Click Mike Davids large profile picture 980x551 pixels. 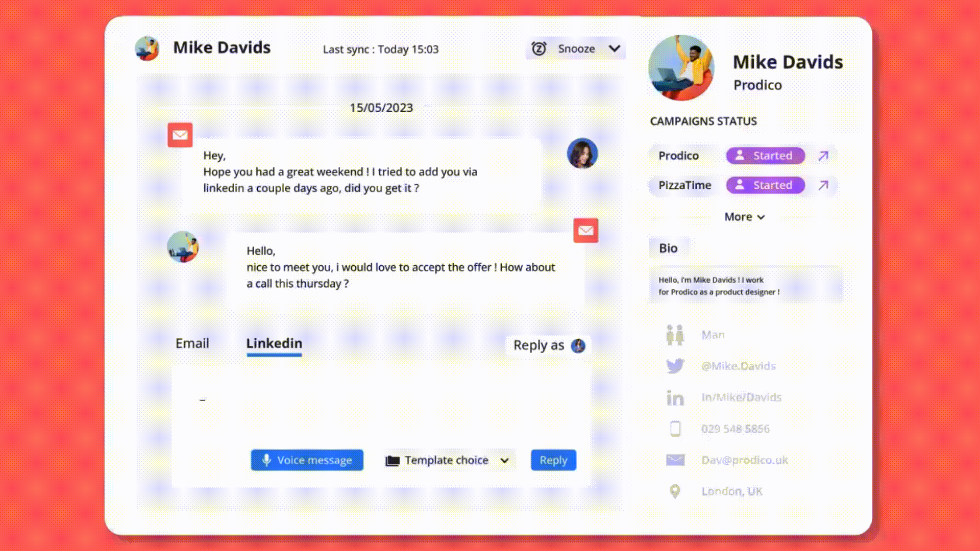681,67
